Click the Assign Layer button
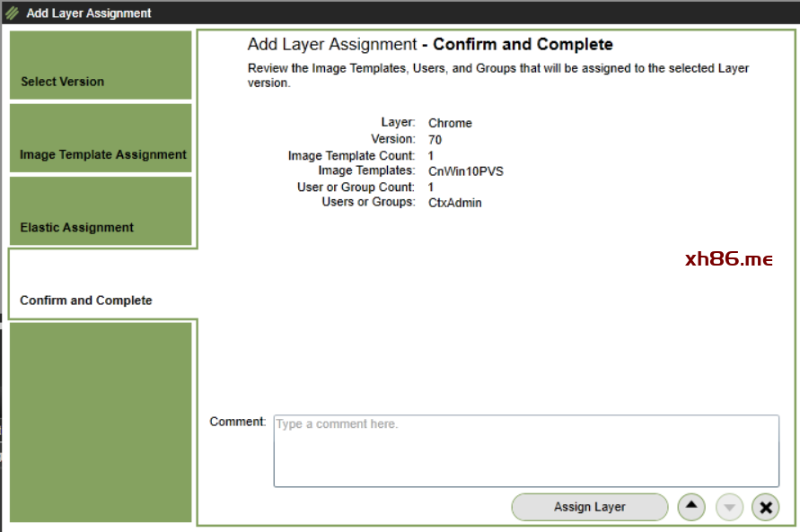The image size is (800, 532). tap(589, 507)
